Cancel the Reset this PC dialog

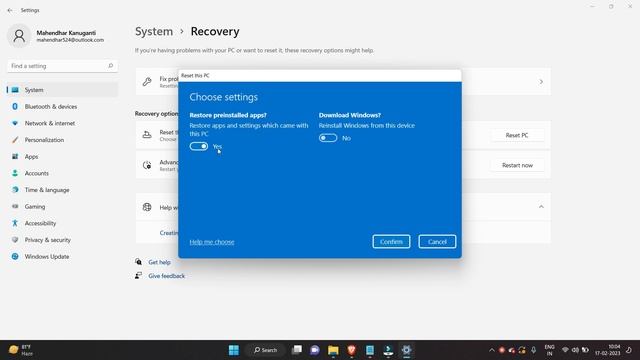click(x=437, y=242)
